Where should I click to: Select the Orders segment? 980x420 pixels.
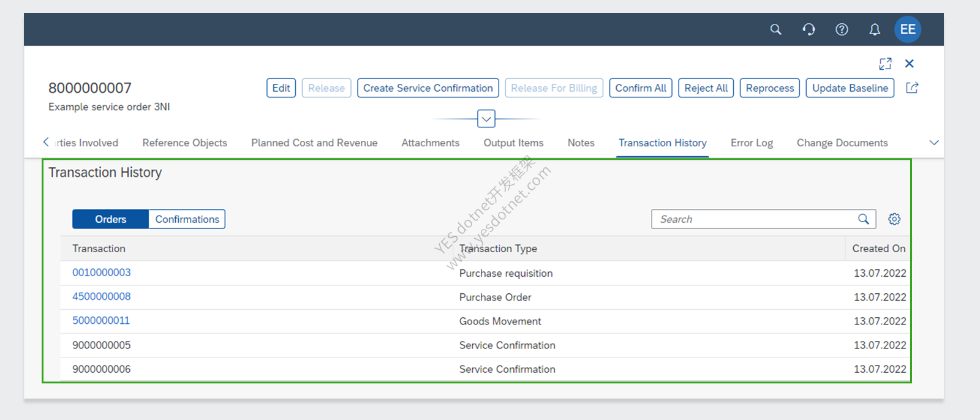110,219
